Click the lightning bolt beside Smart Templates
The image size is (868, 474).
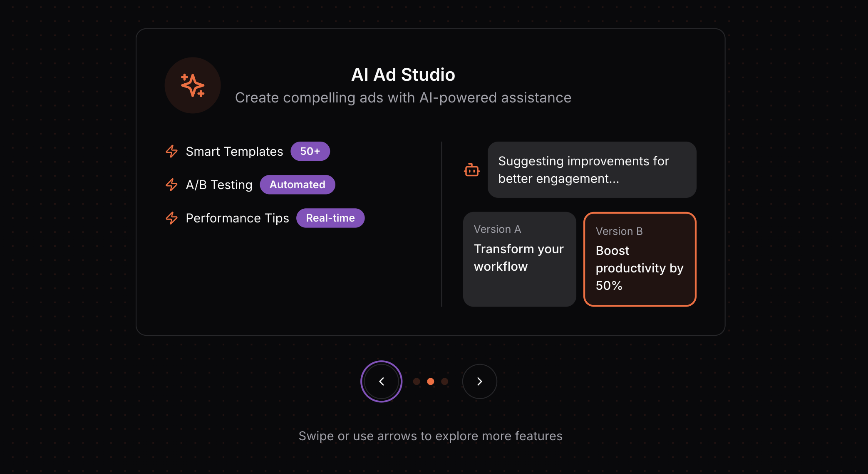(x=172, y=151)
